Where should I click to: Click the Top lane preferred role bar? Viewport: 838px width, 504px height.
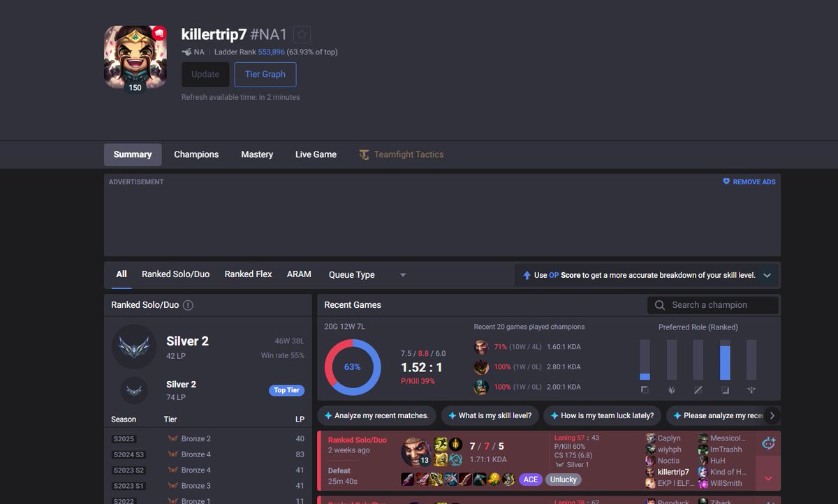[645, 360]
